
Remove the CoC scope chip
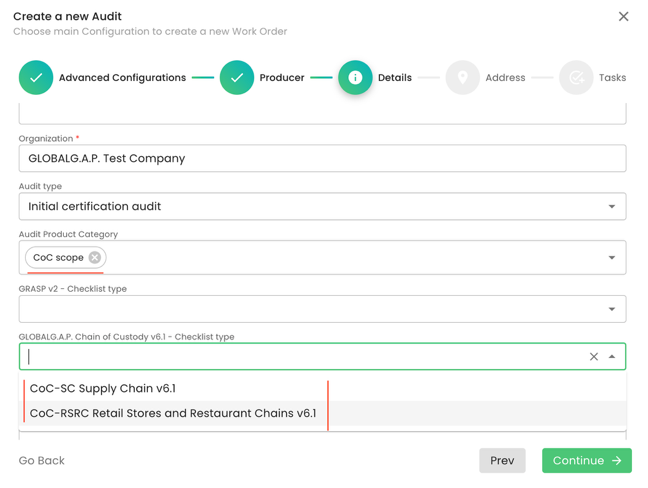pos(95,258)
